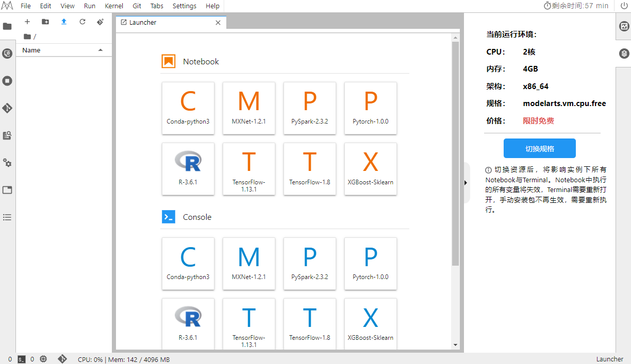Click the new launcher plus icon
631x364 pixels.
tap(27, 22)
